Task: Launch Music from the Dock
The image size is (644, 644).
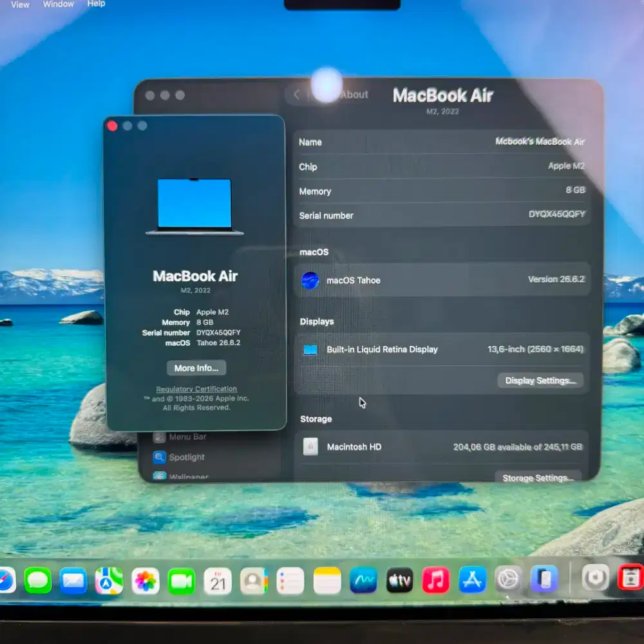Action: click(x=436, y=580)
